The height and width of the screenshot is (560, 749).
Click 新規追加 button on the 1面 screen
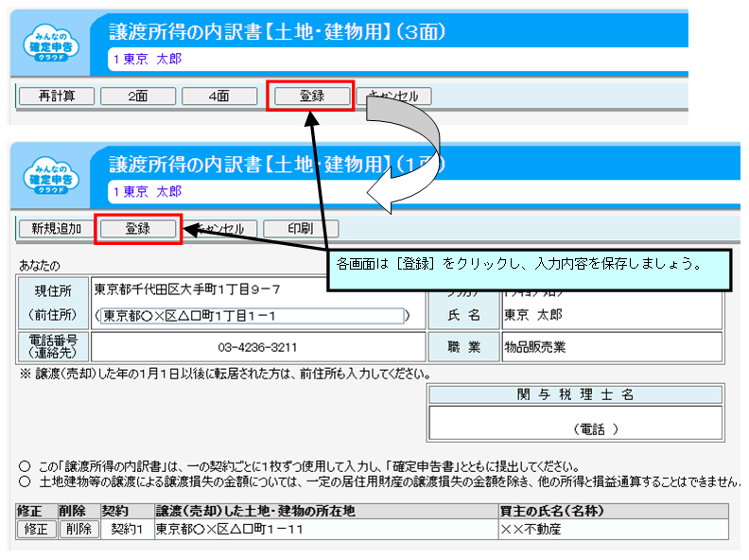point(57,228)
